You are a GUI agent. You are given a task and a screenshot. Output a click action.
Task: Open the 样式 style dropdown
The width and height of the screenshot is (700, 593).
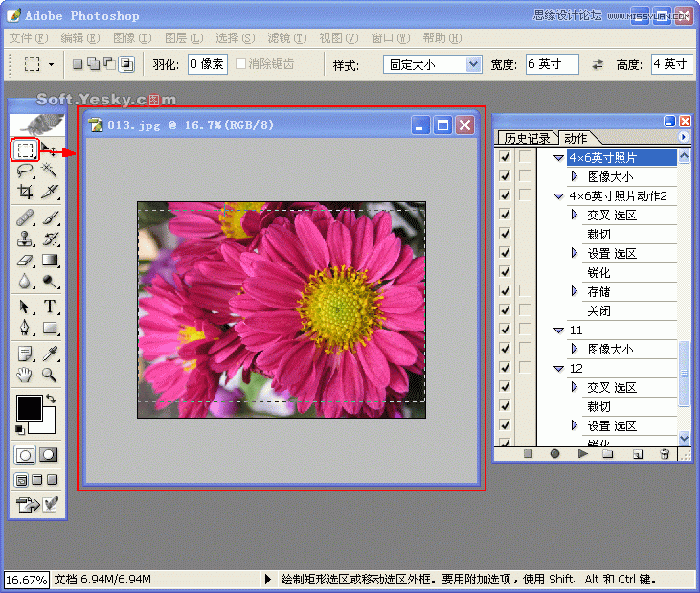tap(433, 64)
